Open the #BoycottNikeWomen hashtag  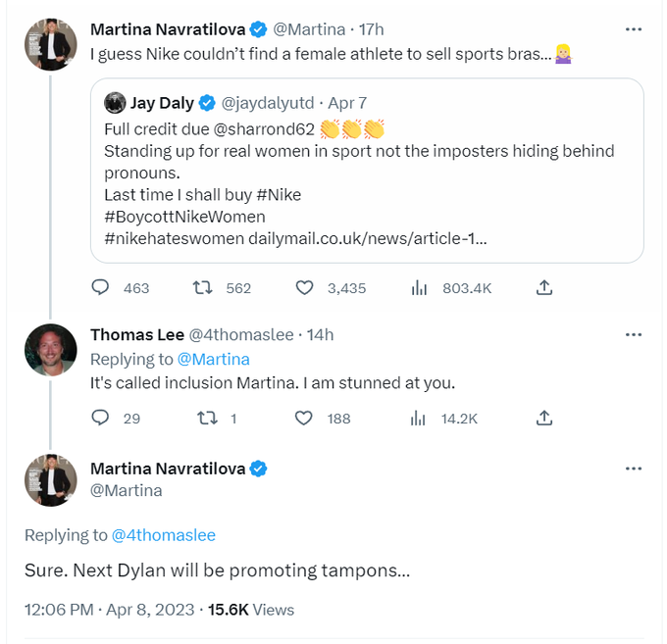point(184,216)
